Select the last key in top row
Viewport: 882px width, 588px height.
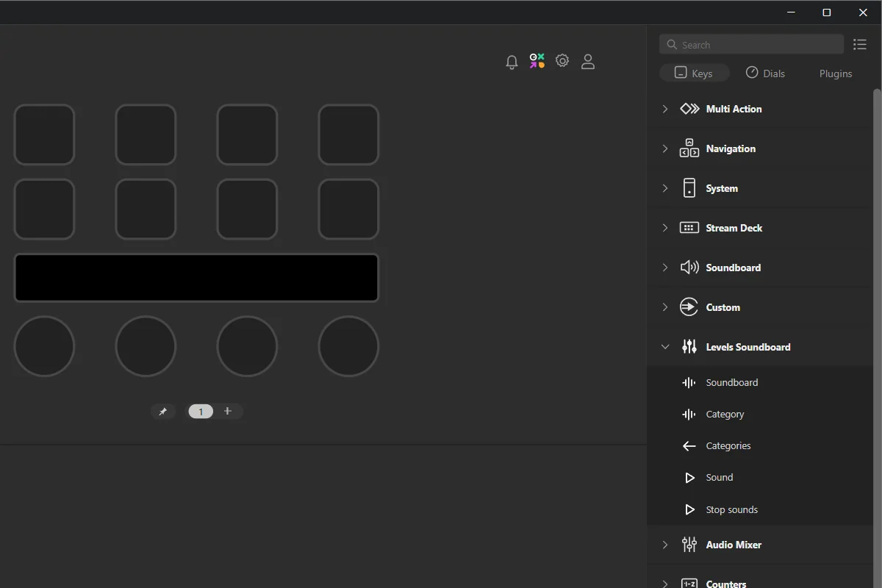[x=348, y=135]
